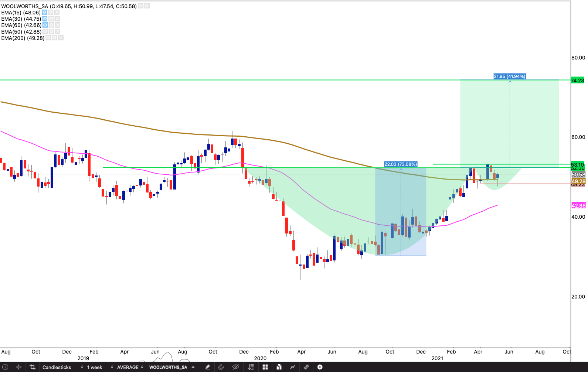Open the pencil drawing tool

pos(208,367)
